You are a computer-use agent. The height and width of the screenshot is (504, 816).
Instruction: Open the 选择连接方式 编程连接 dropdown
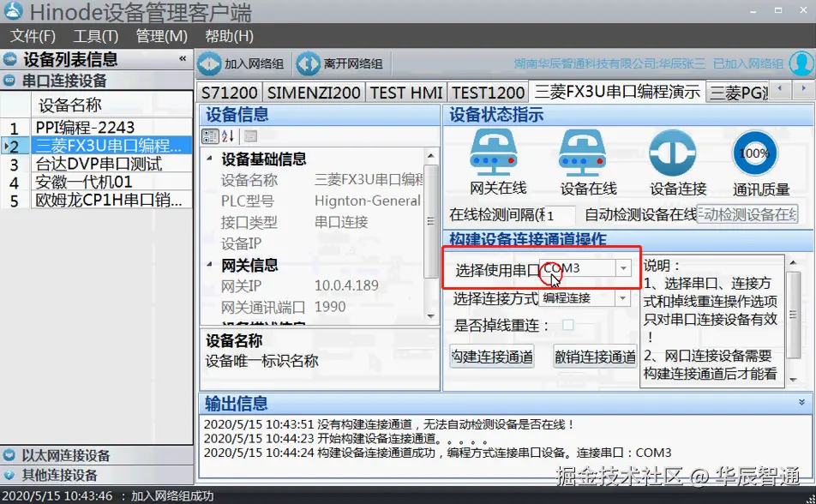tap(623, 297)
